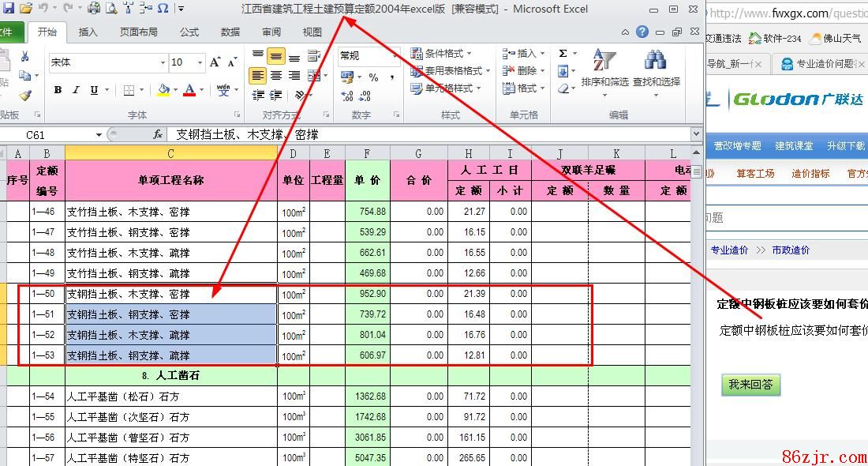Screen dimensions: 868x466
Task: Switch to the 插入 ribbon tab
Action: (x=88, y=32)
